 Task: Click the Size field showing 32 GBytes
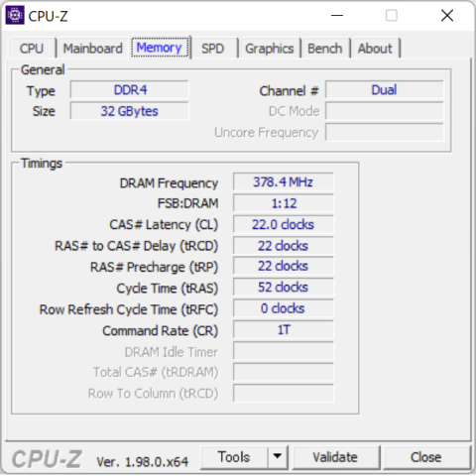[x=129, y=111]
